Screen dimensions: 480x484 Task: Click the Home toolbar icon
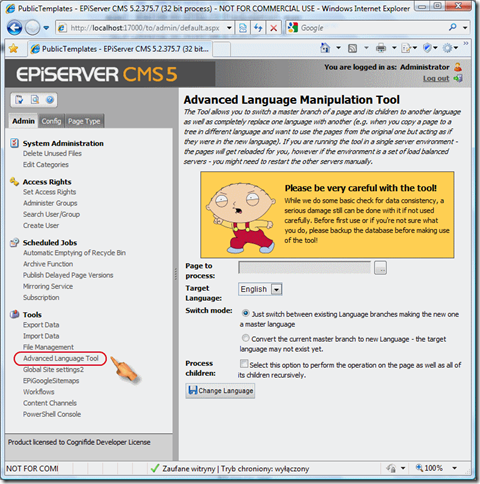(325, 48)
